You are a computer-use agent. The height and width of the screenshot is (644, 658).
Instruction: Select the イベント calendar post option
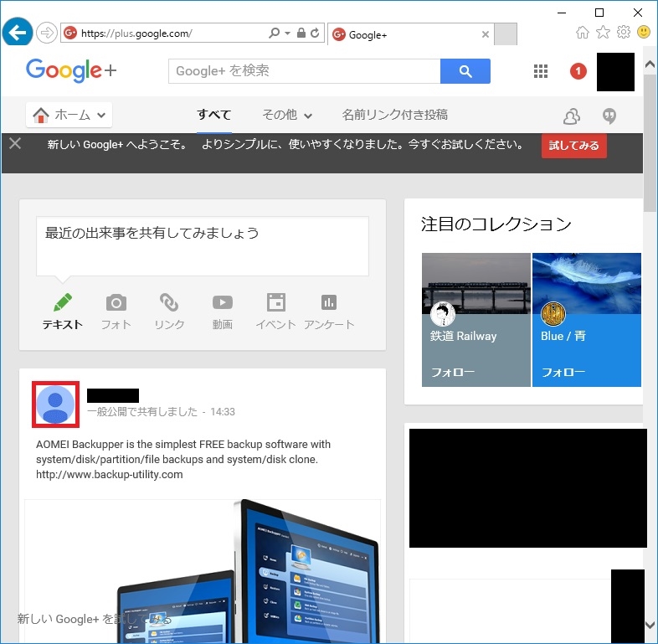pyautogui.click(x=275, y=312)
